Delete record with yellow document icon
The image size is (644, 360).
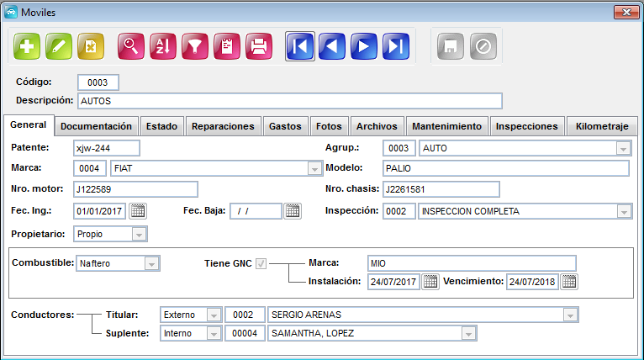[91, 46]
